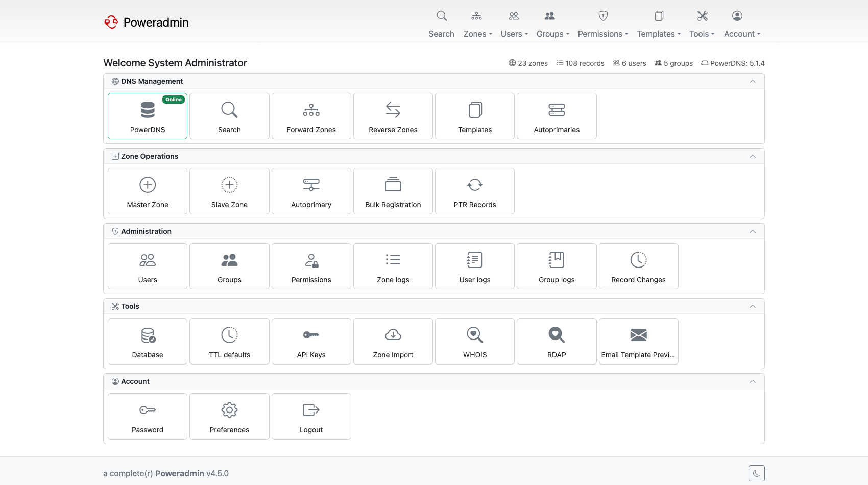
Task: Open the User logs tile
Action: click(475, 266)
